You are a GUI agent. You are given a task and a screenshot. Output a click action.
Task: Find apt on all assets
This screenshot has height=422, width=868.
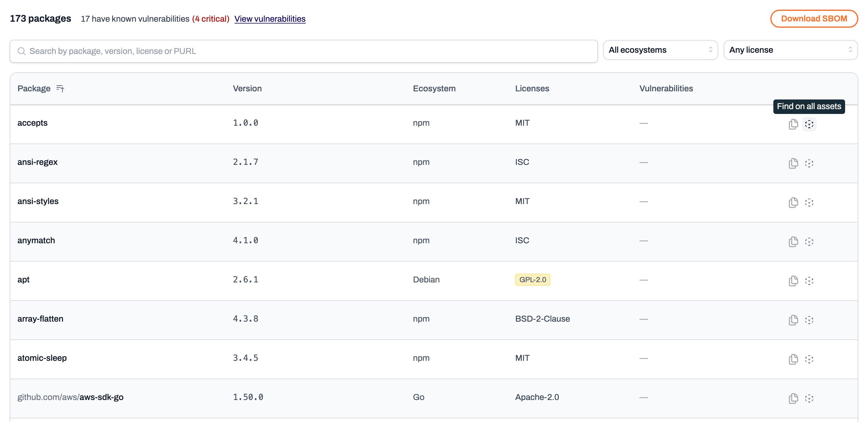click(809, 281)
